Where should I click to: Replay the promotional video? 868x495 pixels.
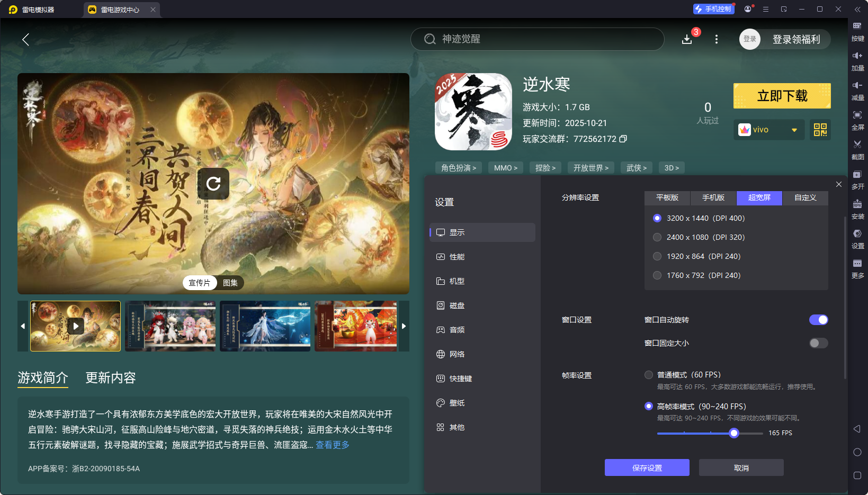[x=213, y=184]
